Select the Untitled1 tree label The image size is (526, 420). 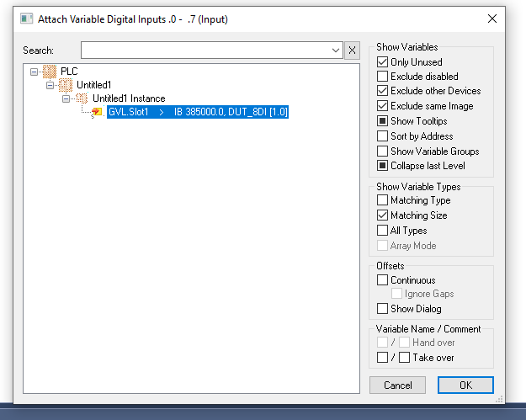[x=94, y=85]
